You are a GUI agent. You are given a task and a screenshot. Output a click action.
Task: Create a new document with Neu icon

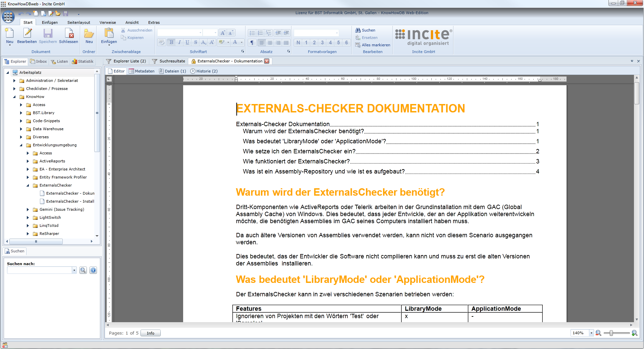coord(9,36)
